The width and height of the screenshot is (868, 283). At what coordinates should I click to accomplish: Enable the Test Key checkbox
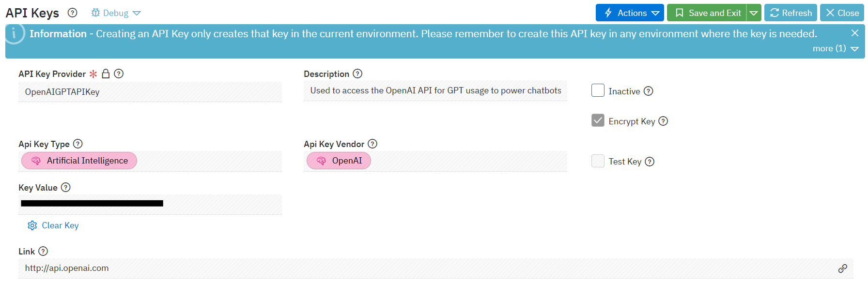[x=598, y=161]
